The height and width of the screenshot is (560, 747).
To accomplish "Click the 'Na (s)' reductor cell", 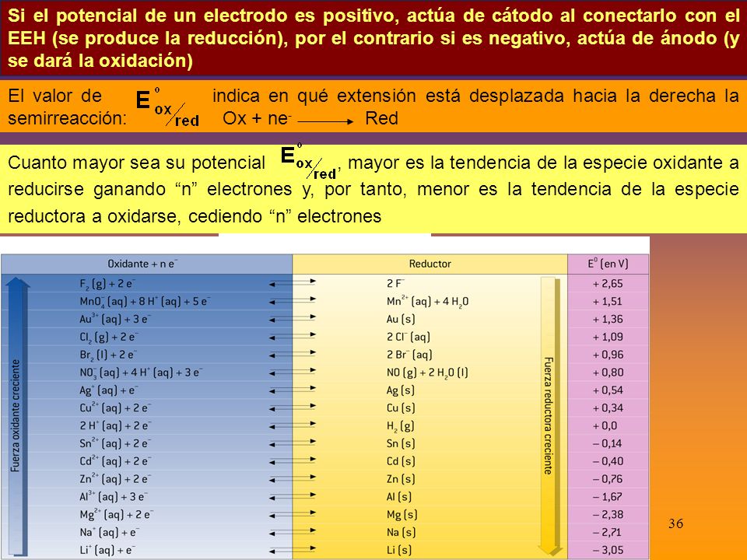I will [401, 532].
